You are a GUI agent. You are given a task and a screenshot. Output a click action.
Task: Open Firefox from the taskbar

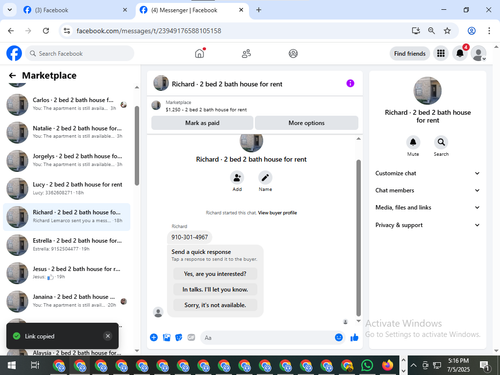[387, 366]
